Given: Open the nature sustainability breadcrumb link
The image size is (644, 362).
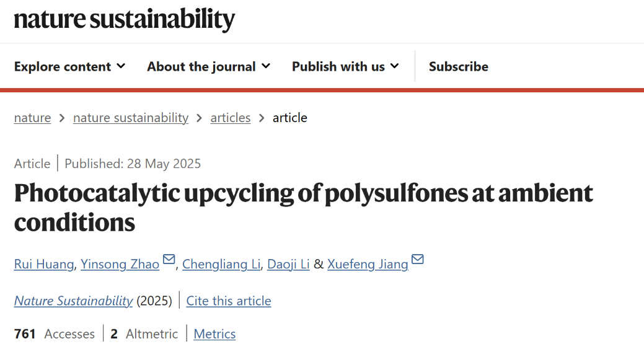Looking at the screenshot, I should click(131, 118).
